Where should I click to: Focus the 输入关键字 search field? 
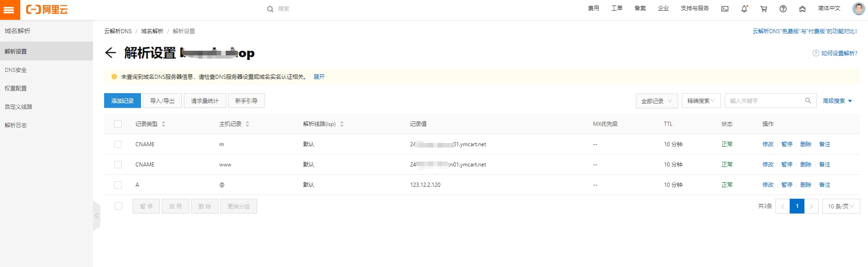click(765, 101)
